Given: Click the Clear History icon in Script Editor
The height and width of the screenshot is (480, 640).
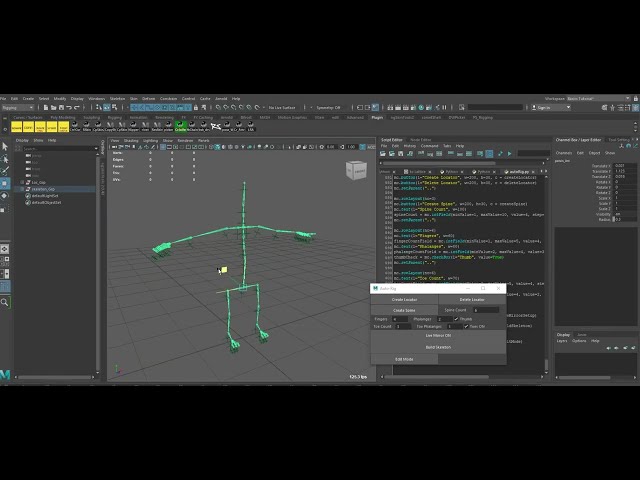Looking at the screenshot, I should click(x=421, y=154).
